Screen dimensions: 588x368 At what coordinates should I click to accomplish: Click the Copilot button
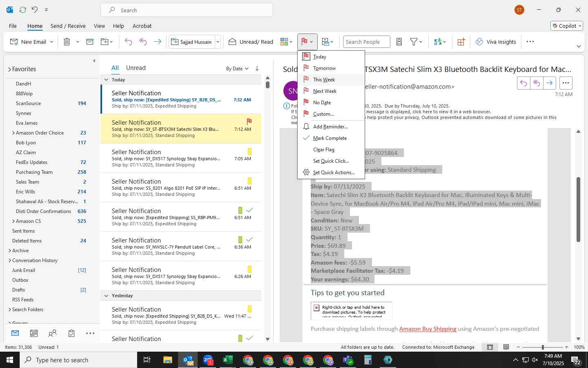coord(567,26)
